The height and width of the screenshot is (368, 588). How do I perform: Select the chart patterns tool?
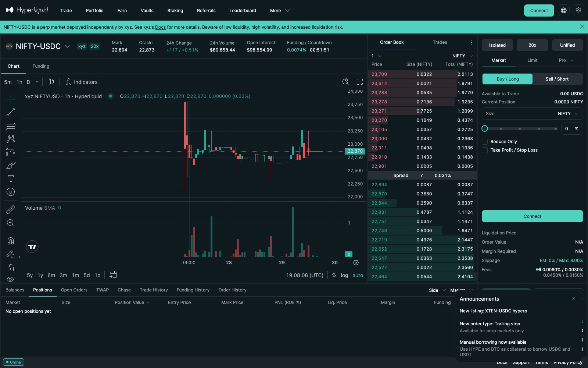(x=11, y=139)
